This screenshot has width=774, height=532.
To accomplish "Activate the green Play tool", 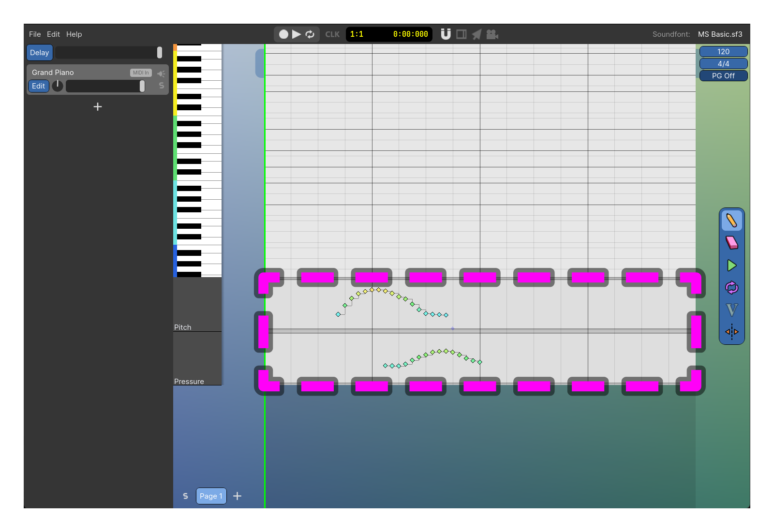I will pos(731,265).
